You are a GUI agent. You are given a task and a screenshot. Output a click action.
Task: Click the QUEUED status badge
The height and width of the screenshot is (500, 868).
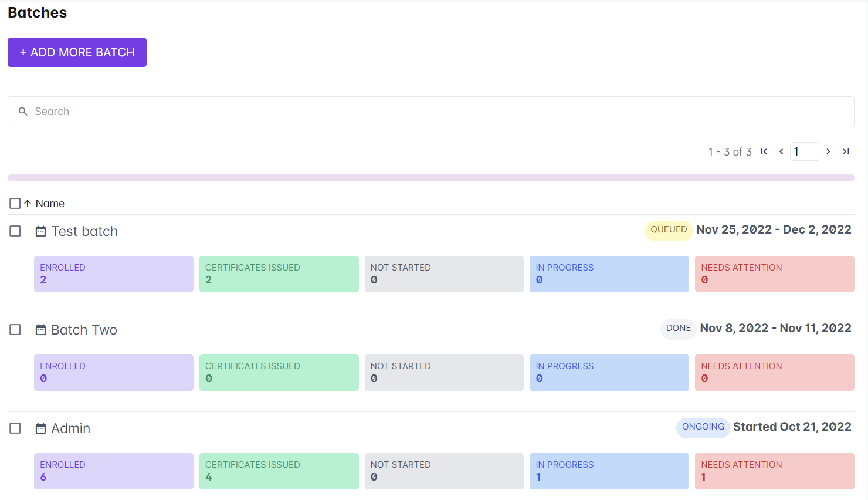point(669,230)
